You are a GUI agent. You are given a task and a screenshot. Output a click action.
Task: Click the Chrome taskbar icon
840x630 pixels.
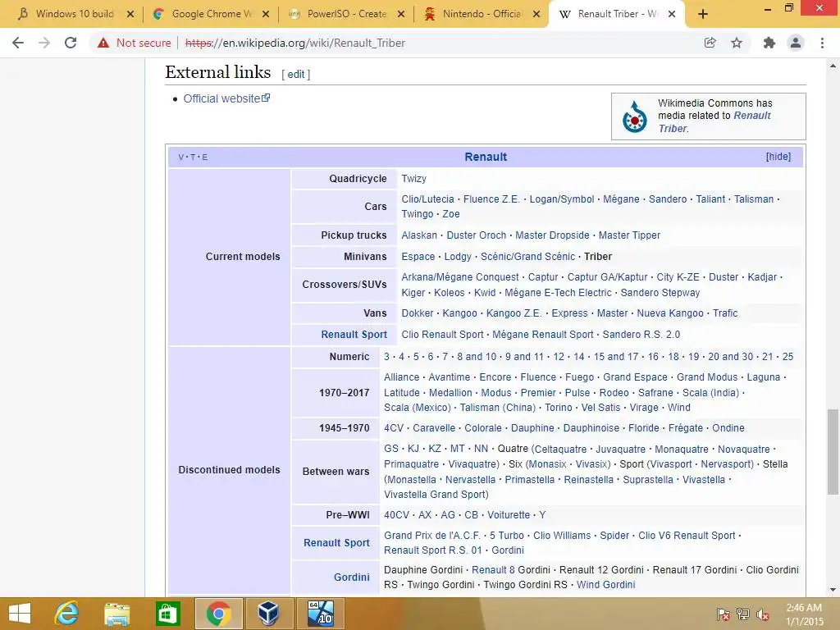click(x=218, y=614)
